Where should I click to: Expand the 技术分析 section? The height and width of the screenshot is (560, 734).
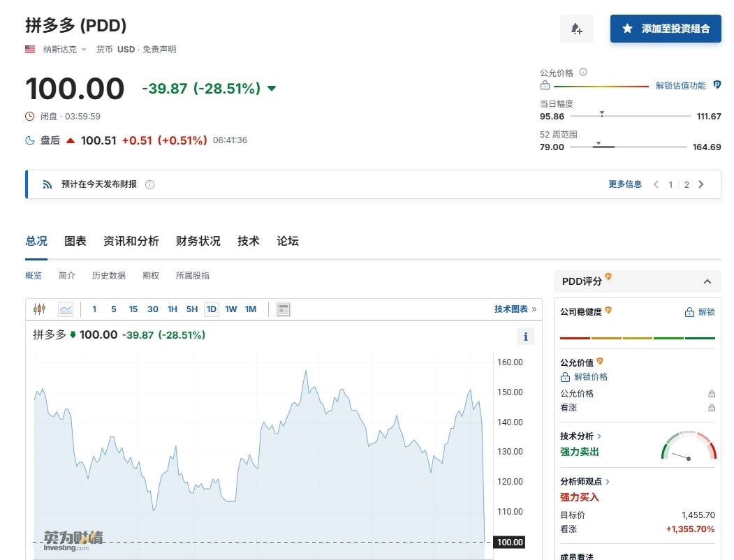tap(581, 436)
